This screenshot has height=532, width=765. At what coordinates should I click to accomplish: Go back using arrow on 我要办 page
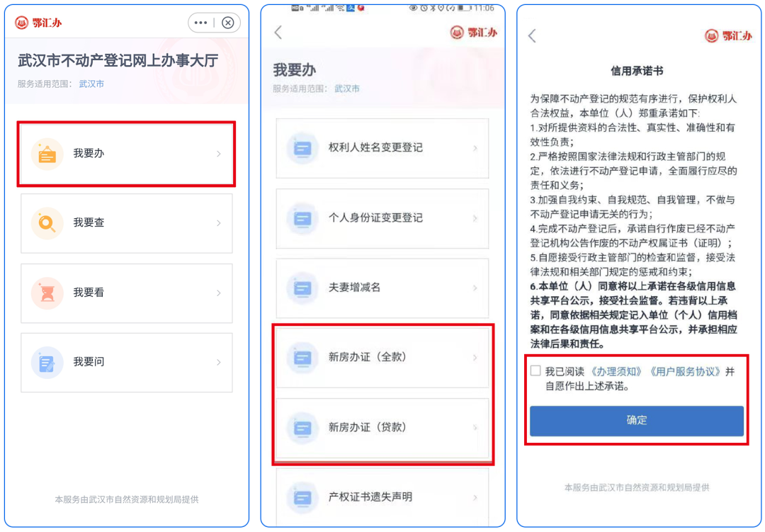point(278,33)
